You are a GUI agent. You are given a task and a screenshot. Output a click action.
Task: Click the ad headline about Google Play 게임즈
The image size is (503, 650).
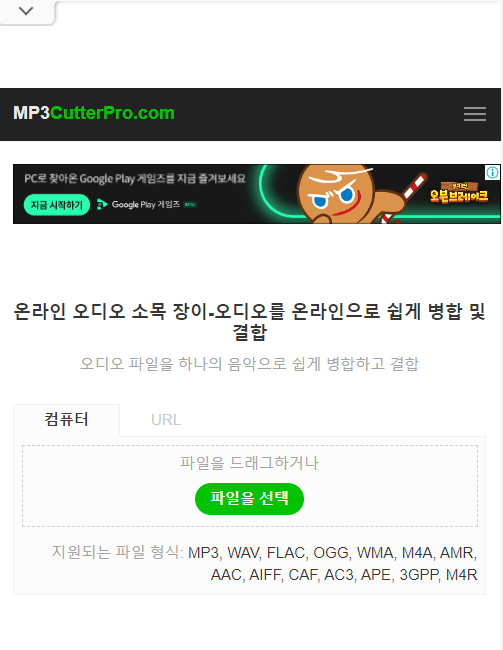click(x=135, y=179)
